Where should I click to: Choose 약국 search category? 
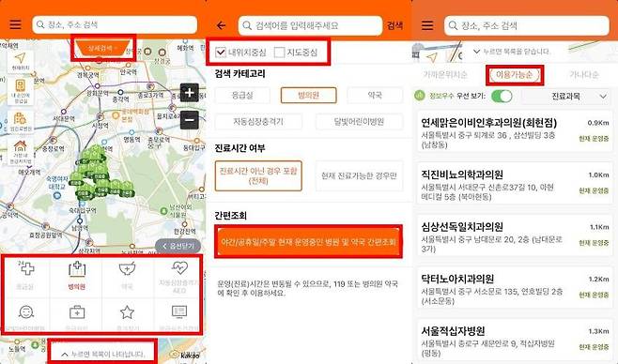click(375, 96)
